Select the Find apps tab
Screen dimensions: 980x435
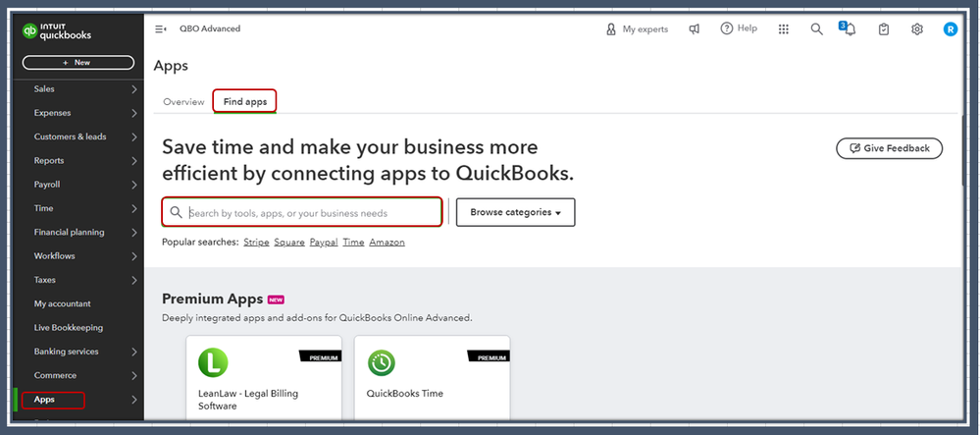245,102
